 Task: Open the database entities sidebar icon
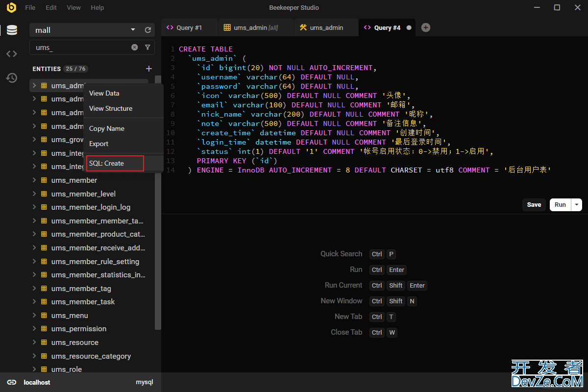[12, 30]
